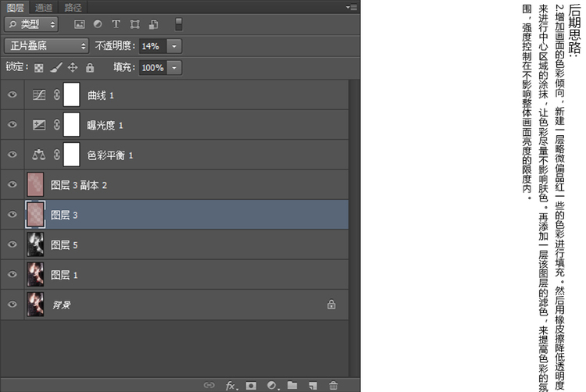The height and width of the screenshot is (392, 586).
Task: Switch to the 通道 tab
Action: click(x=44, y=7)
